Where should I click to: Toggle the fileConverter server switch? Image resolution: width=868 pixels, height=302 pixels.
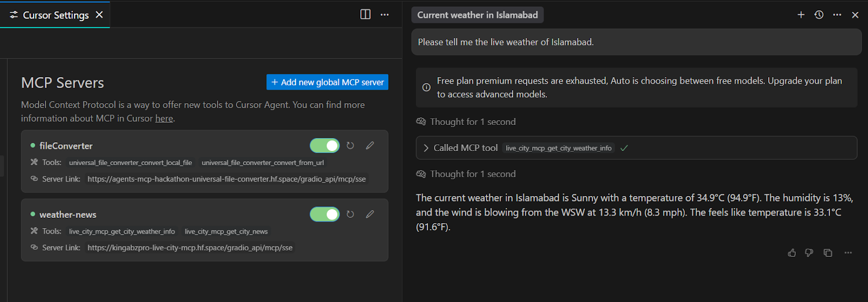(x=324, y=146)
